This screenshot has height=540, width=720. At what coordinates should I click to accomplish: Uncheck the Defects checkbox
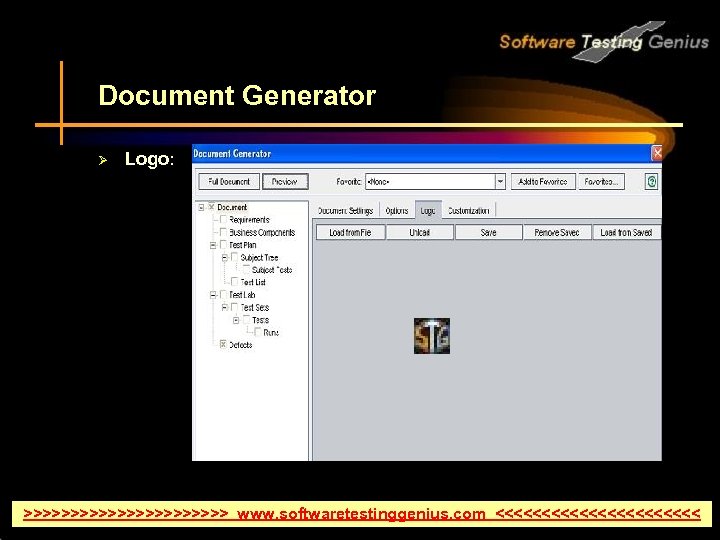(223, 344)
